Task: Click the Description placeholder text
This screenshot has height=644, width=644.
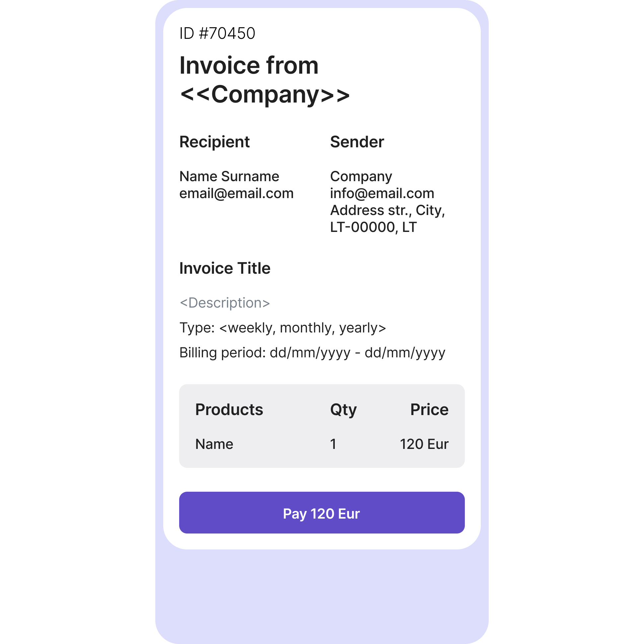Action: [225, 303]
